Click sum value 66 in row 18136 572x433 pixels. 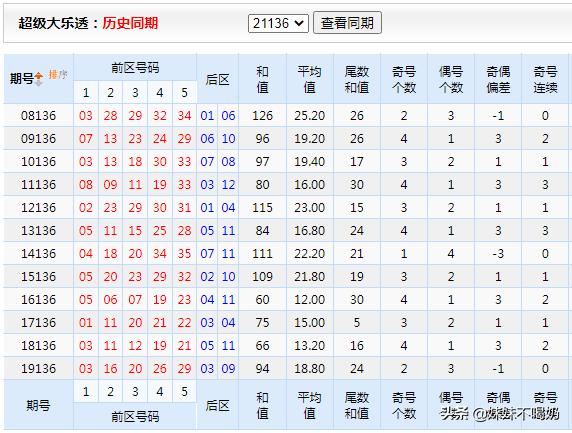[262, 345]
